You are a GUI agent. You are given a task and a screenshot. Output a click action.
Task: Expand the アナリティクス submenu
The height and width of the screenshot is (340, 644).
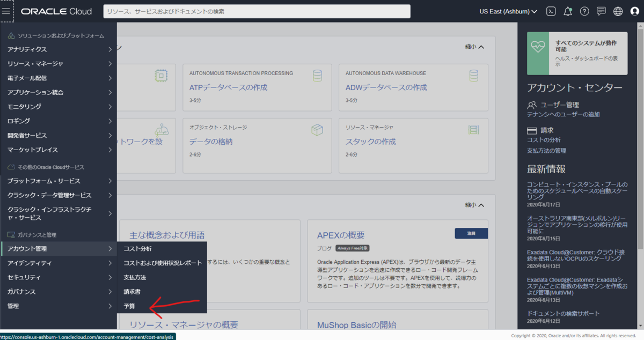(x=58, y=49)
